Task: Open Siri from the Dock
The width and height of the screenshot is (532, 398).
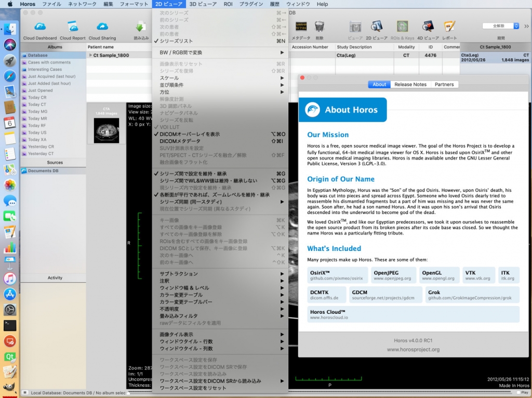Action: click(x=10, y=45)
